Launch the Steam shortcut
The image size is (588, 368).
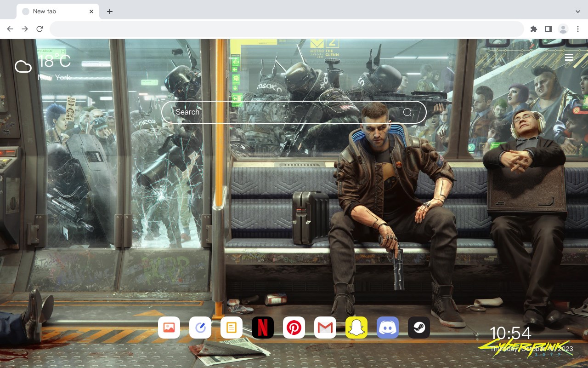(419, 328)
